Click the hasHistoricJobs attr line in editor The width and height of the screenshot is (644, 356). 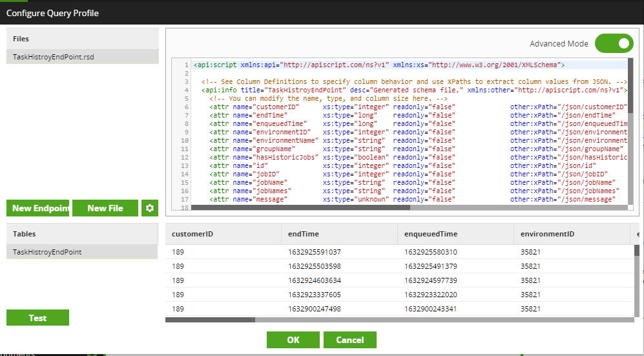point(419,157)
